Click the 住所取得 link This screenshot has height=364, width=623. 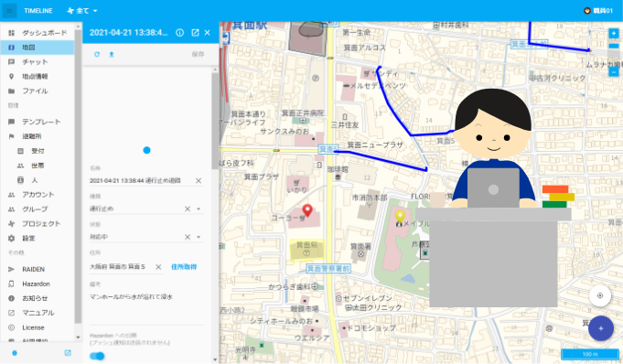tap(184, 267)
